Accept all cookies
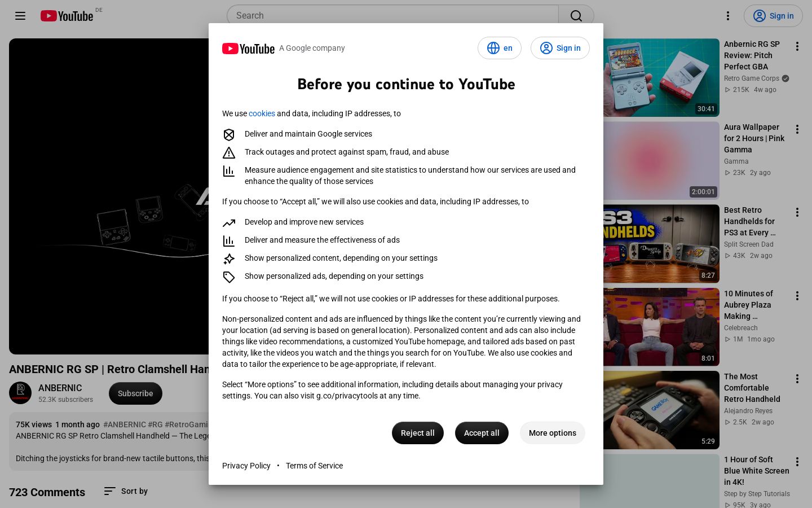Image resolution: width=812 pixels, height=508 pixels. (482, 433)
